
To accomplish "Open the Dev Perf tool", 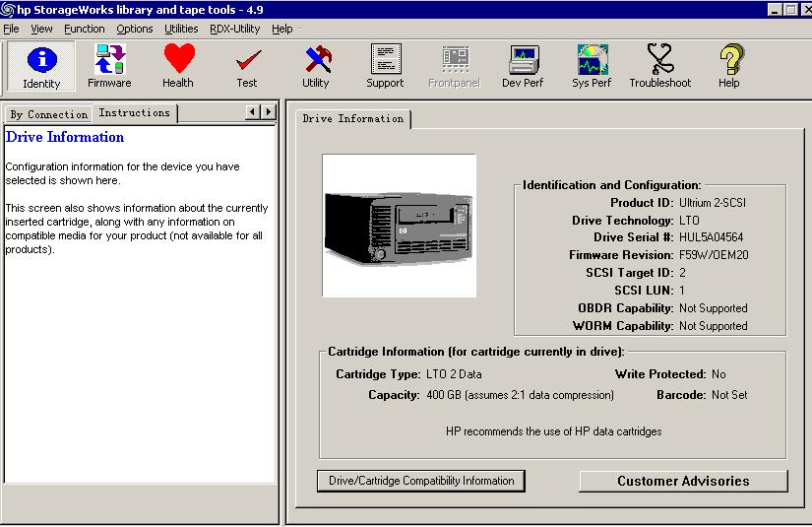I will [523, 66].
